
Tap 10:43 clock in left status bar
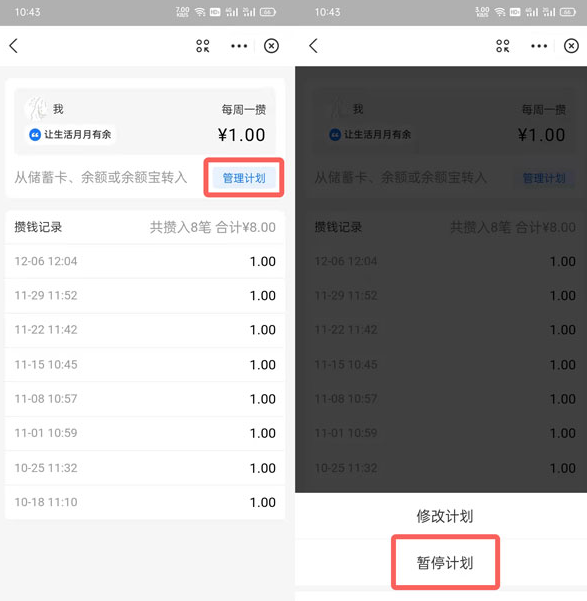(x=27, y=12)
